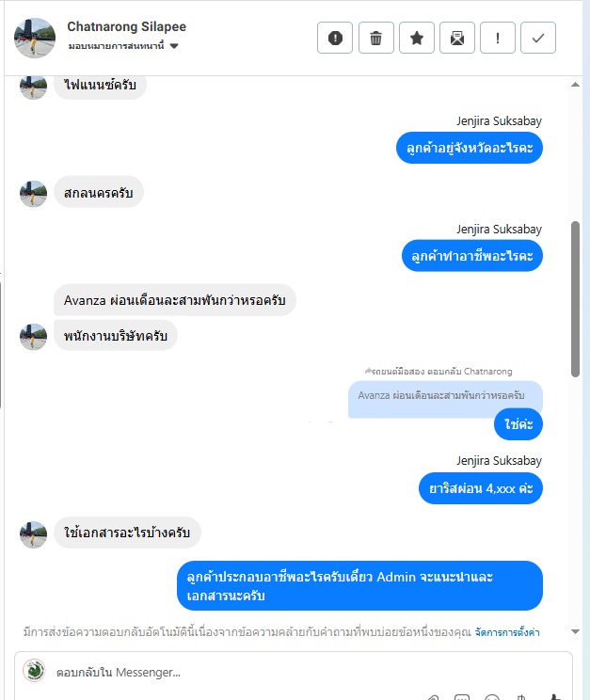Viewport: 590px width, 700px height.
Task: Mark conversation as spam with exclamation-circle icon
Action: pyautogui.click(x=335, y=38)
